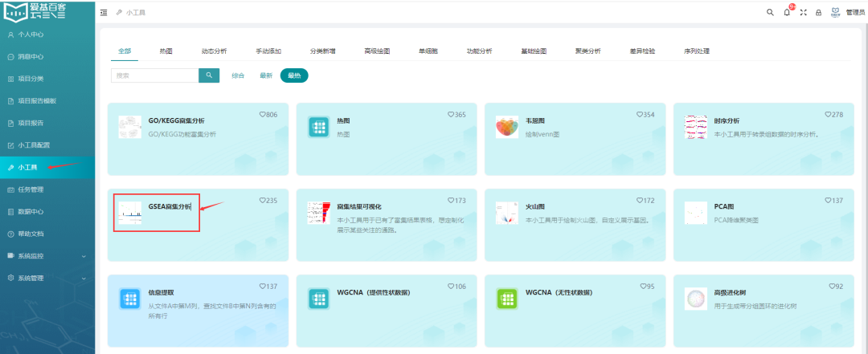Select 小工具 wrench icon in sidebar
The height and width of the screenshot is (354, 868).
pyautogui.click(x=10, y=167)
